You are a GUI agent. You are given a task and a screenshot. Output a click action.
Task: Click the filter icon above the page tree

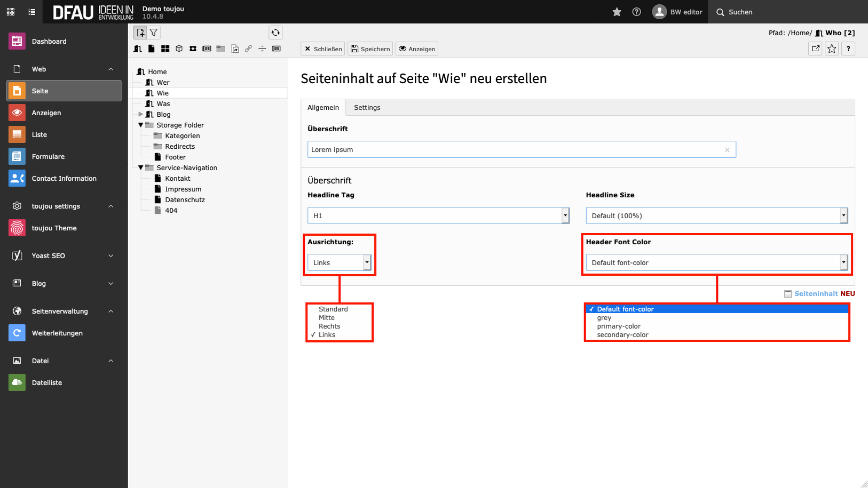(x=154, y=33)
